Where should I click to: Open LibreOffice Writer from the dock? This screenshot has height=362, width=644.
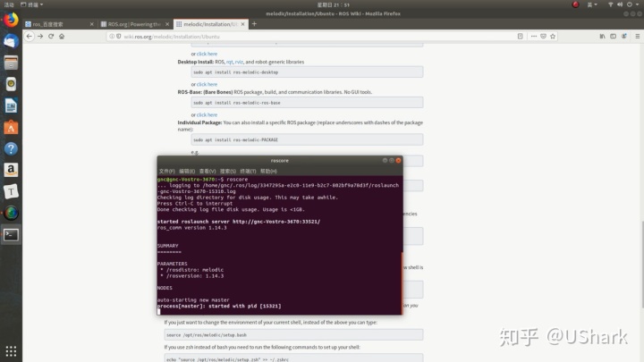click(11, 105)
